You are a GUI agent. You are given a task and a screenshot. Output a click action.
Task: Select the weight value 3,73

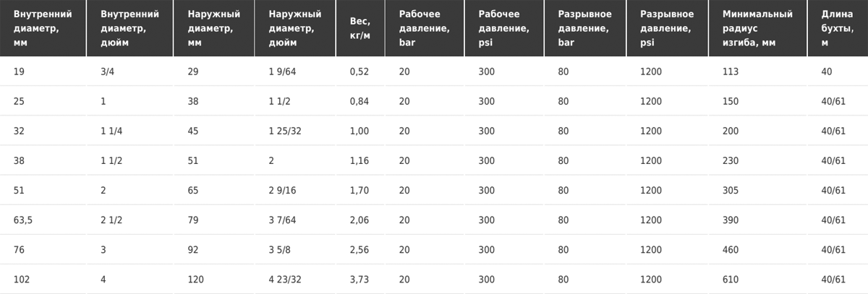coord(359,279)
